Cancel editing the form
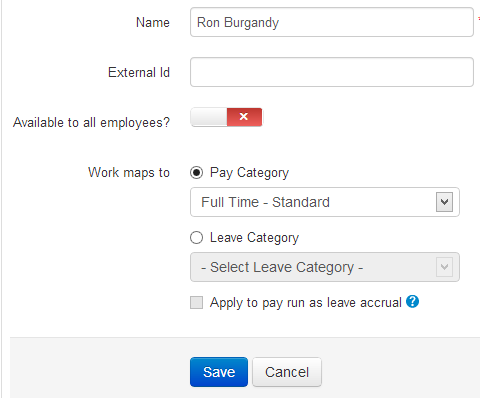 (x=287, y=372)
